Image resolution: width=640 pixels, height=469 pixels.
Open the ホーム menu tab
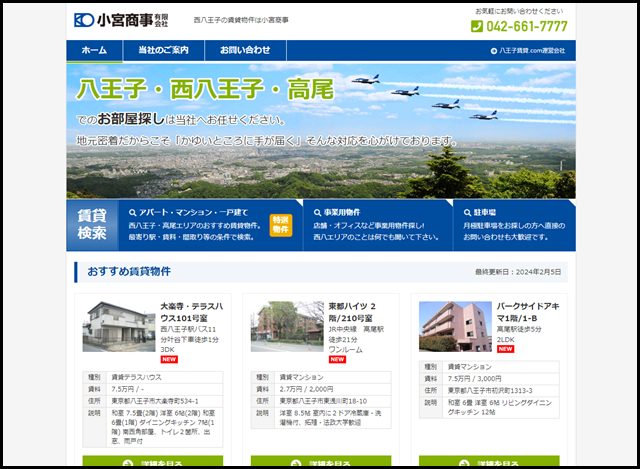click(94, 50)
